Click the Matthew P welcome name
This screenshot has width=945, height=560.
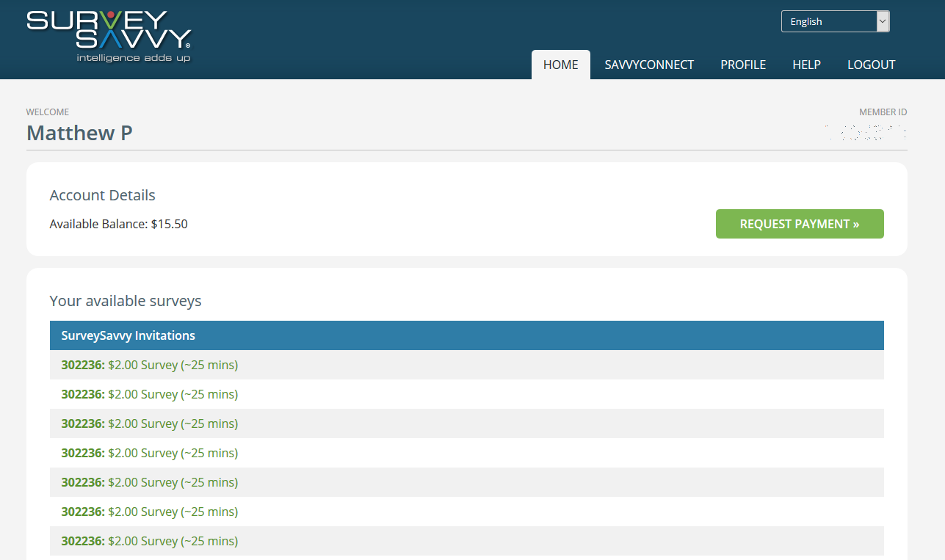coord(79,133)
